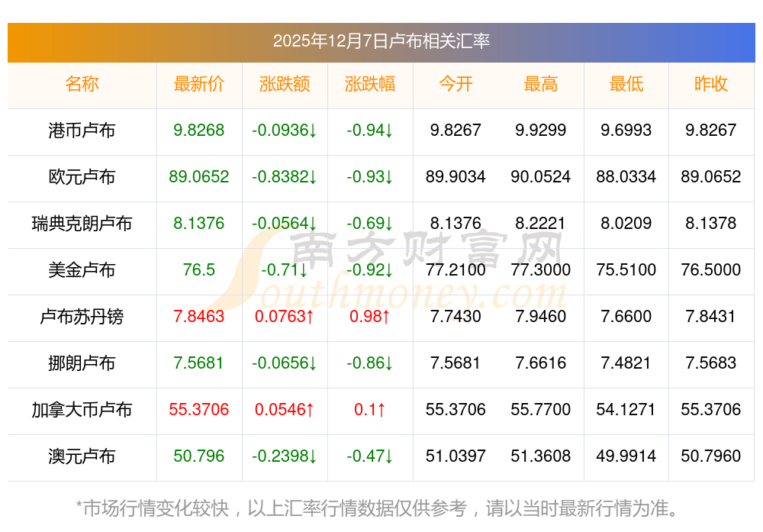Select the 今开 column header
Screen dimensions: 763x532
coord(456,84)
